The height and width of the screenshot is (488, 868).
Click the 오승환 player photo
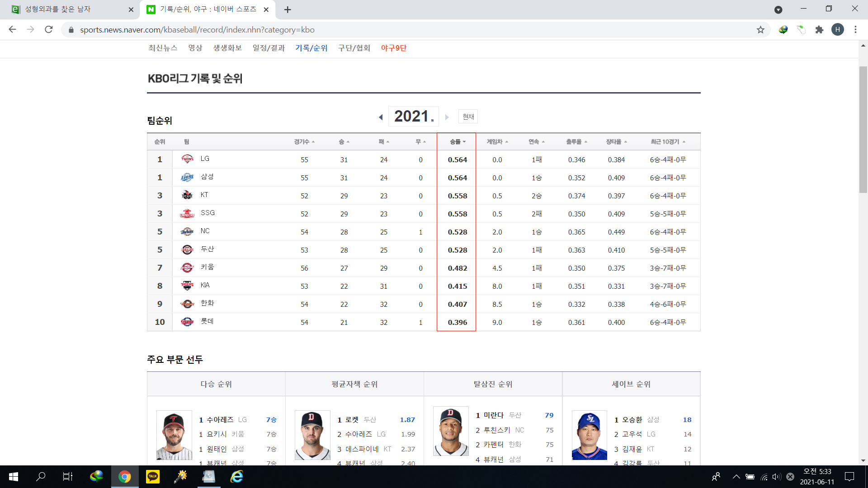point(590,435)
